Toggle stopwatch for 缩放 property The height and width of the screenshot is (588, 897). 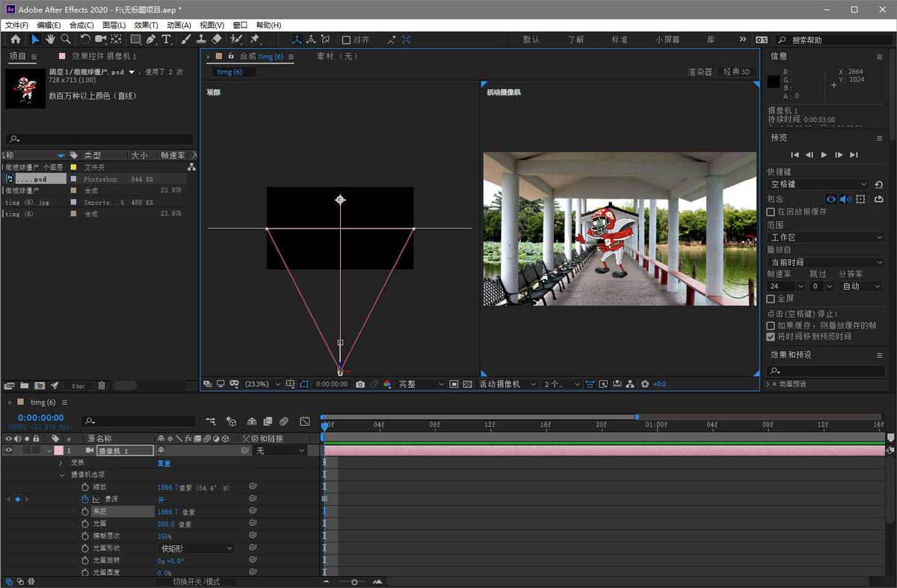point(85,487)
